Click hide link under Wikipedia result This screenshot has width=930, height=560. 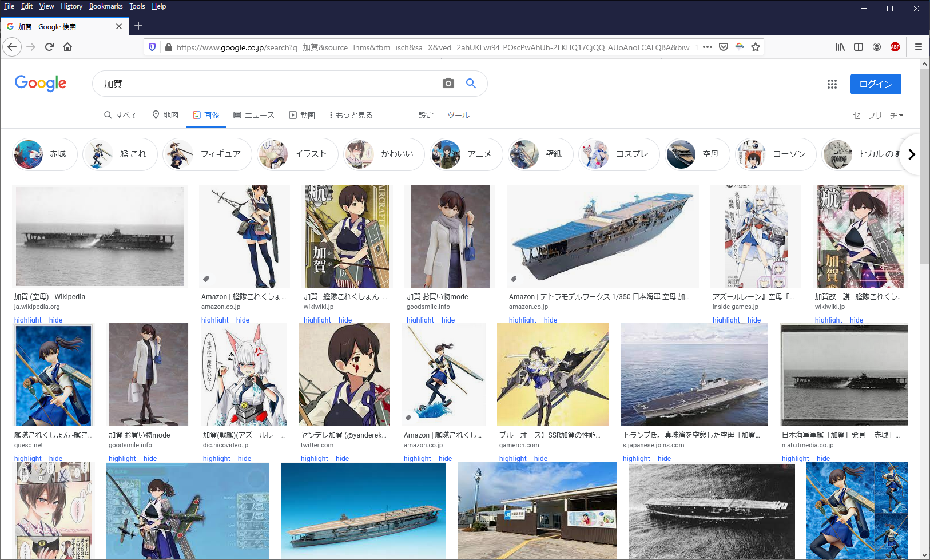pos(56,320)
